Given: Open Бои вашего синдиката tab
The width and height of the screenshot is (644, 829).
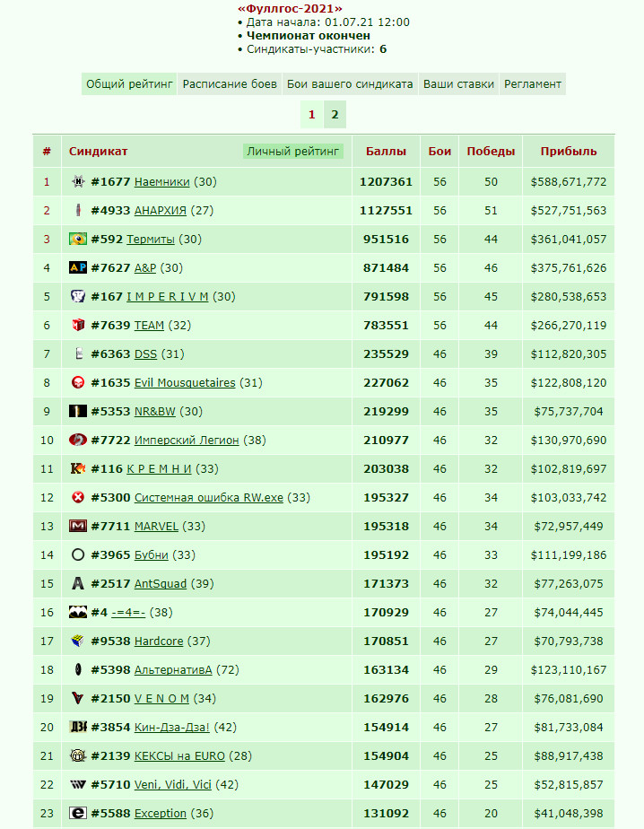Looking at the screenshot, I should (x=350, y=84).
